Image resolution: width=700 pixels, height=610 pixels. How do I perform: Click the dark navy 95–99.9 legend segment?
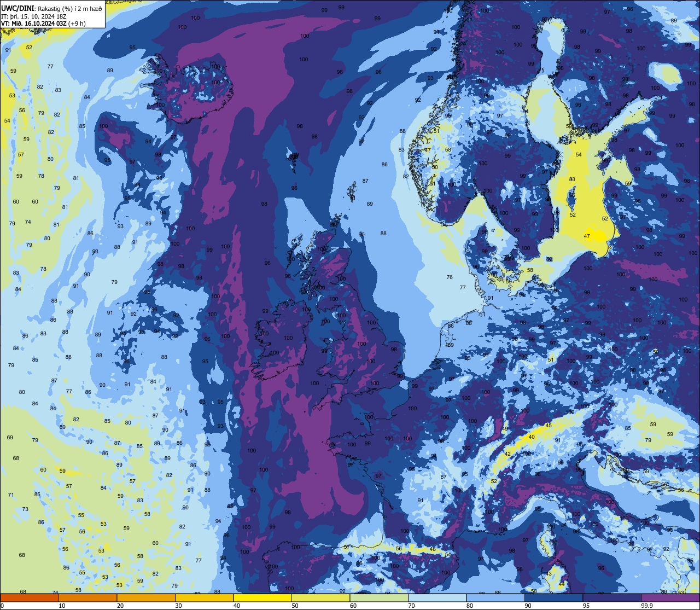612,597
